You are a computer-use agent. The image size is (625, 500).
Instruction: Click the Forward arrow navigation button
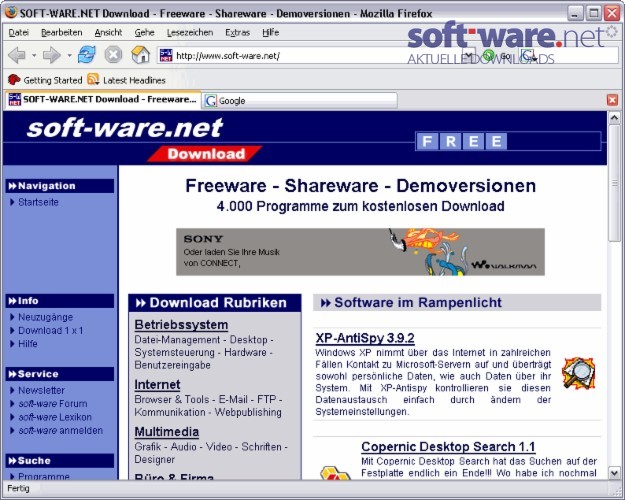(51, 55)
